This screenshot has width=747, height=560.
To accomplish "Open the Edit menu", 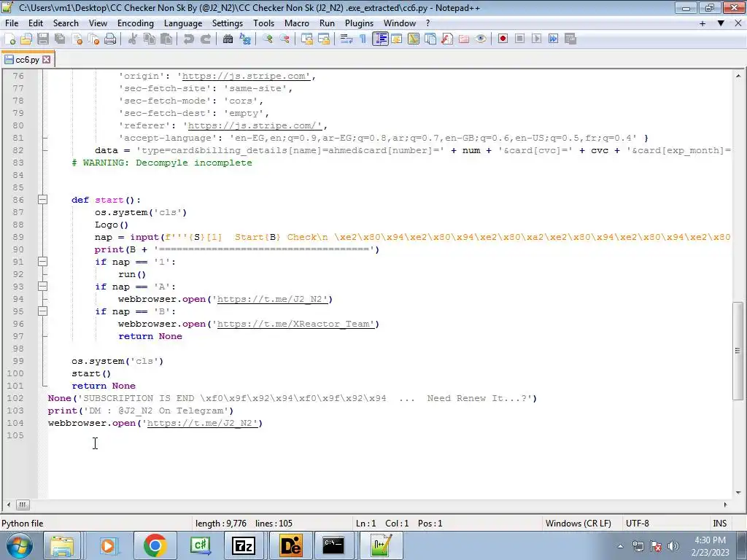I will pyautogui.click(x=35, y=23).
